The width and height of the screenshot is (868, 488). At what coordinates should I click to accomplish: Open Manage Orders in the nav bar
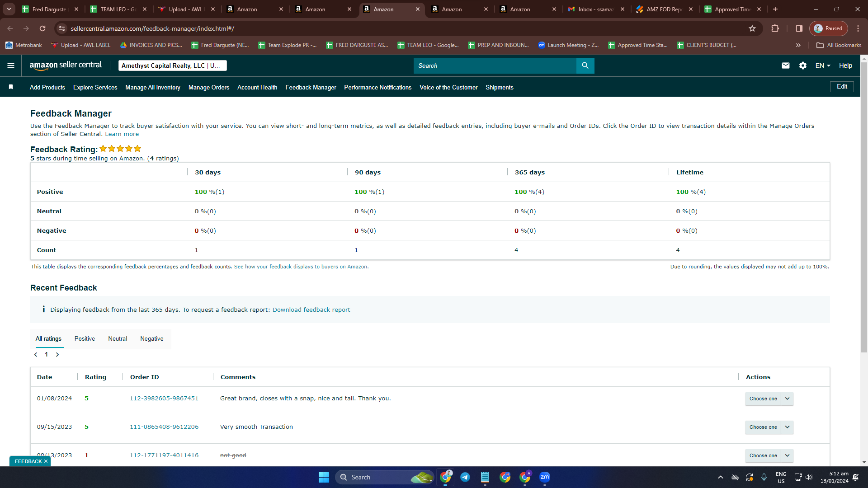[x=209, y=87]
